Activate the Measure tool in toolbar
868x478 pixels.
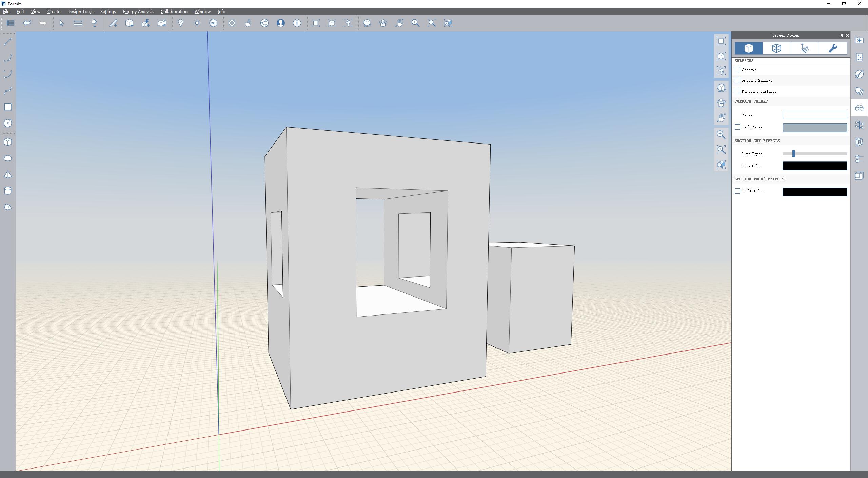(x=78, y=23)
